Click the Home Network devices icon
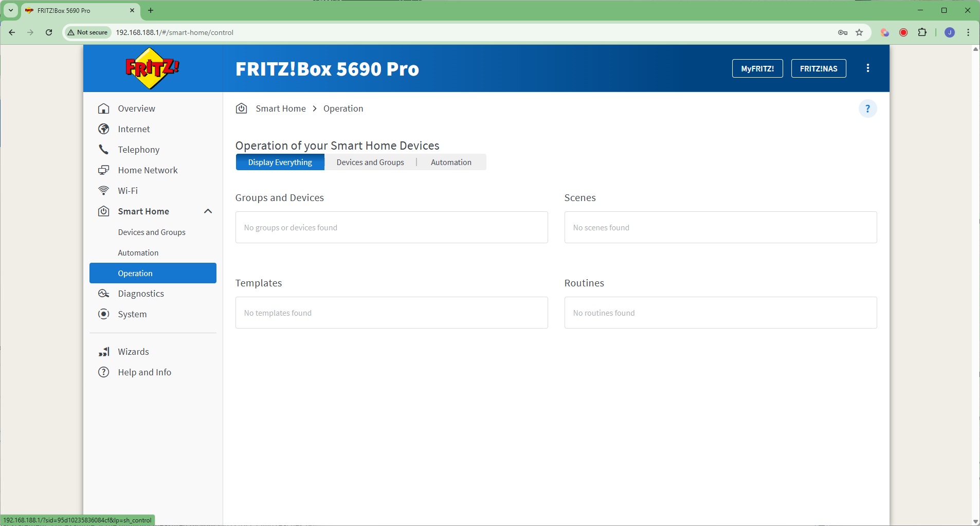This screenshot has width=980, height=526. (x=104, y=170)
